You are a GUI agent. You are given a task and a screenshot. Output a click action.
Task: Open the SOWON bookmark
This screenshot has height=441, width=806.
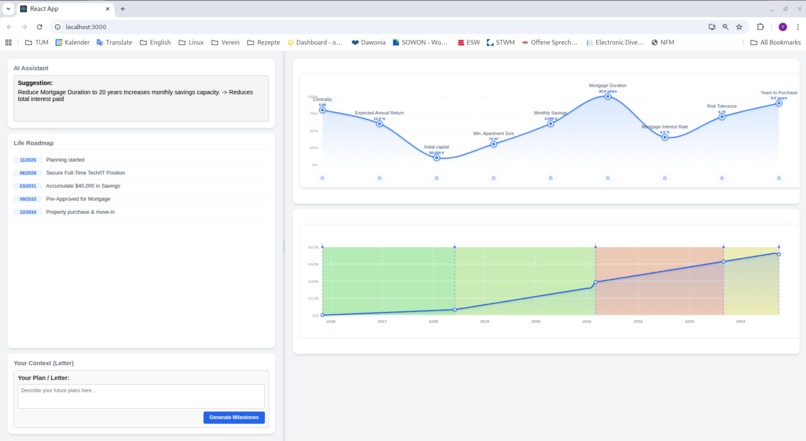pyautogui.click(x=420, y=42)
